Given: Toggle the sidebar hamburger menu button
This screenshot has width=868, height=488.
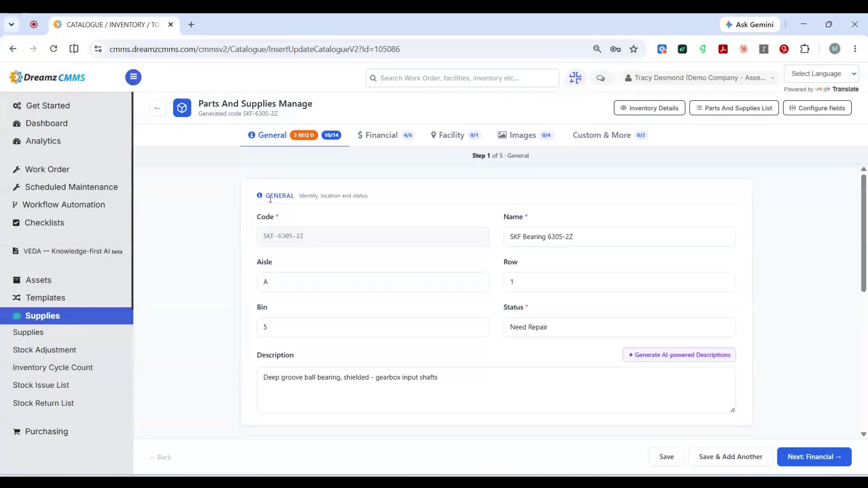Looking at the screenshot, I should (x=133, y=77).
